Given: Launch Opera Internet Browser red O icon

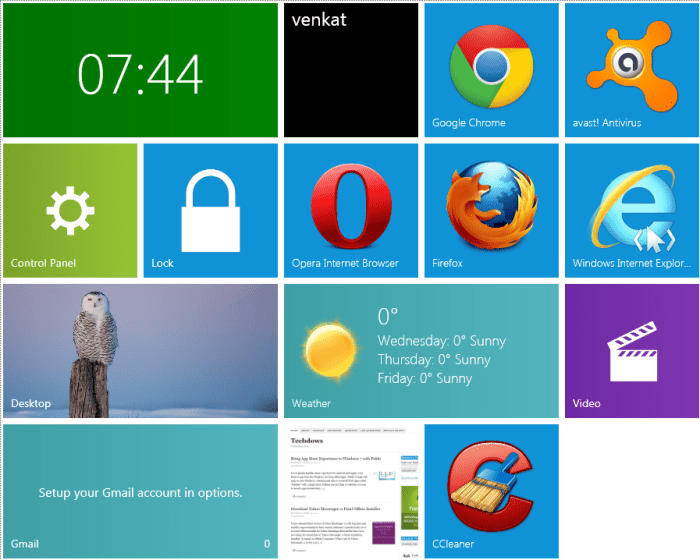Looking at the screenshot, I should [351, 206].
